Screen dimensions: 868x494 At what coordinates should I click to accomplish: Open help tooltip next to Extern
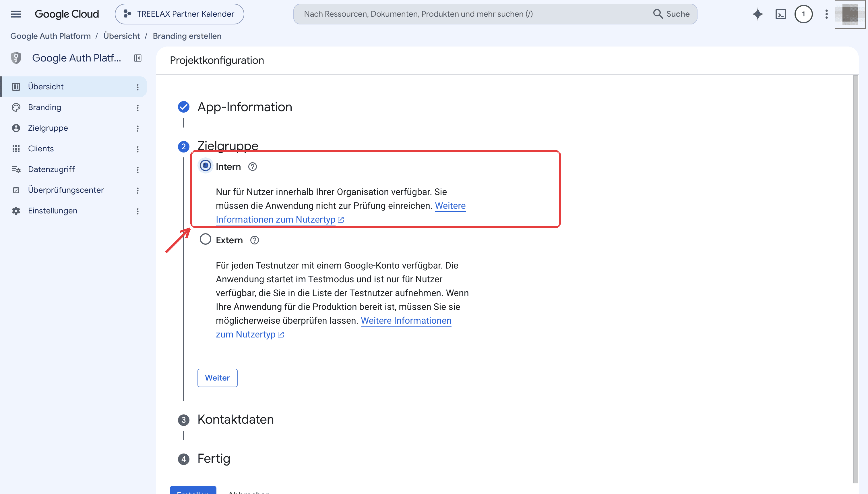(x=255, y=240)
